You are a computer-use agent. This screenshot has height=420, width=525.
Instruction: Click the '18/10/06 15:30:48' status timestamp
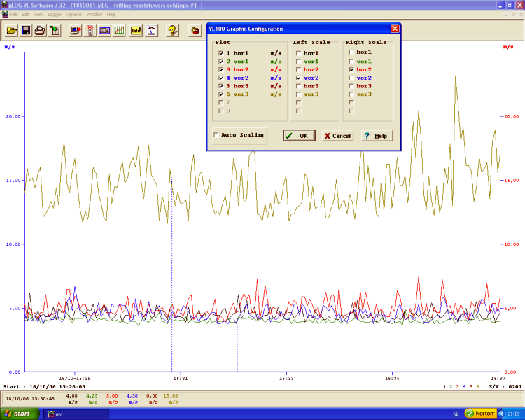[x=30, y=399]
